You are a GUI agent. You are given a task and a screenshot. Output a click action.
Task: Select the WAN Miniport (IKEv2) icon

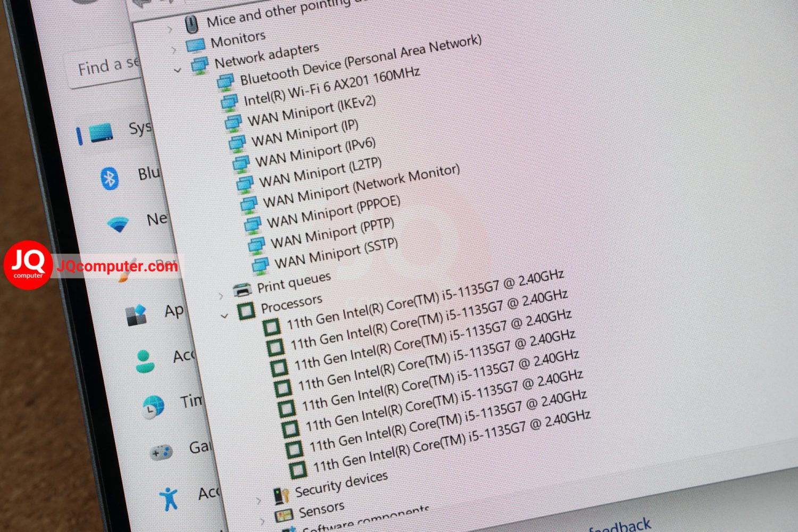click(234, 122)
